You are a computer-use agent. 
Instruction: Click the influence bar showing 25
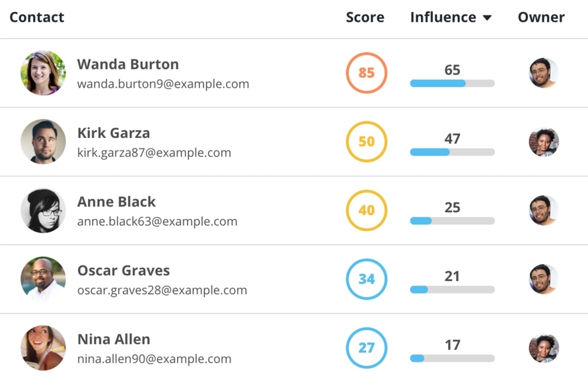(453, 221)
